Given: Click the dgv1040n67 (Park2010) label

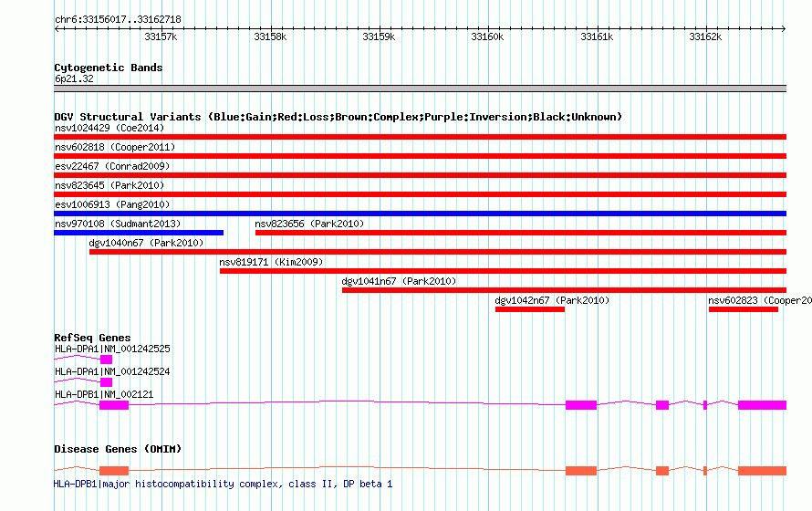Looking at the screenshot, I should click(146, 243).
